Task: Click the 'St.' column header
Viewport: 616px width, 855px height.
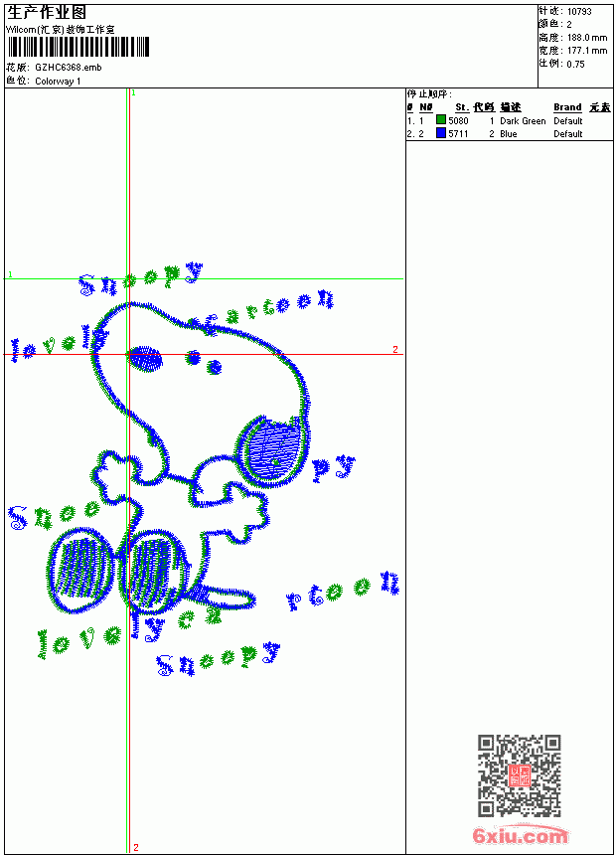Action: coord(462,107)
